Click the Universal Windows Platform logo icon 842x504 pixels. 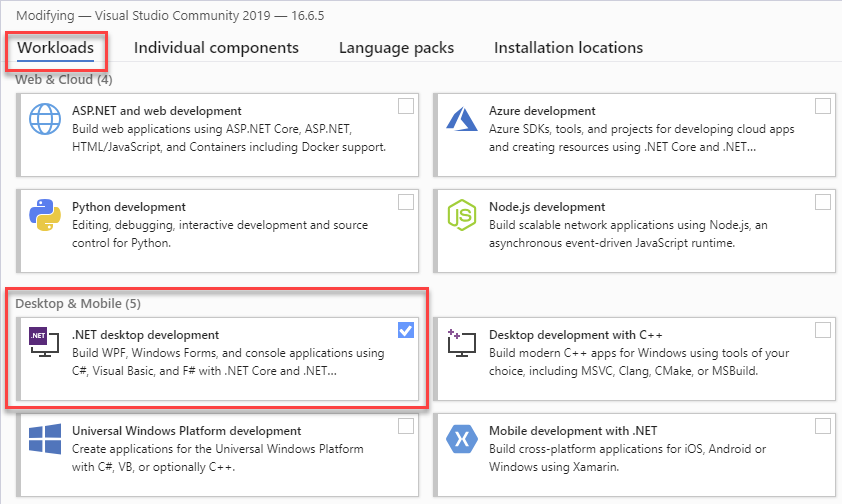tap(46, 440)
